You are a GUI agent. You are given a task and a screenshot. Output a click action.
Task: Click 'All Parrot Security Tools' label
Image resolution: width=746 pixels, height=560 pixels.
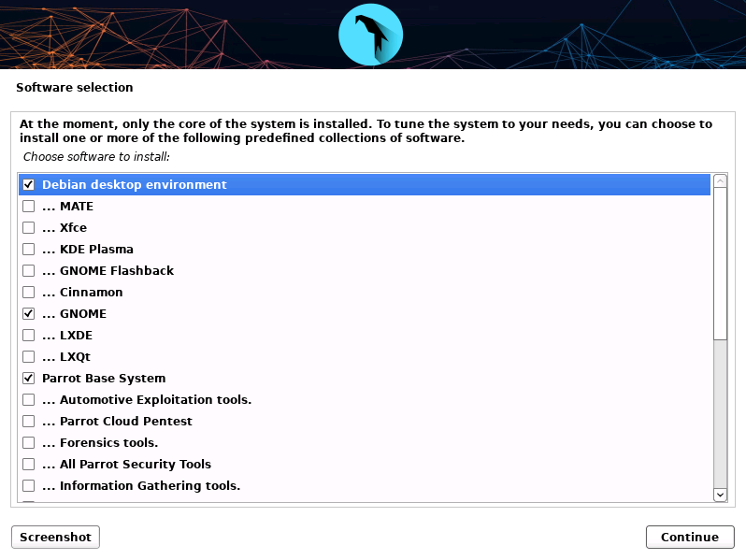point(136,464)
